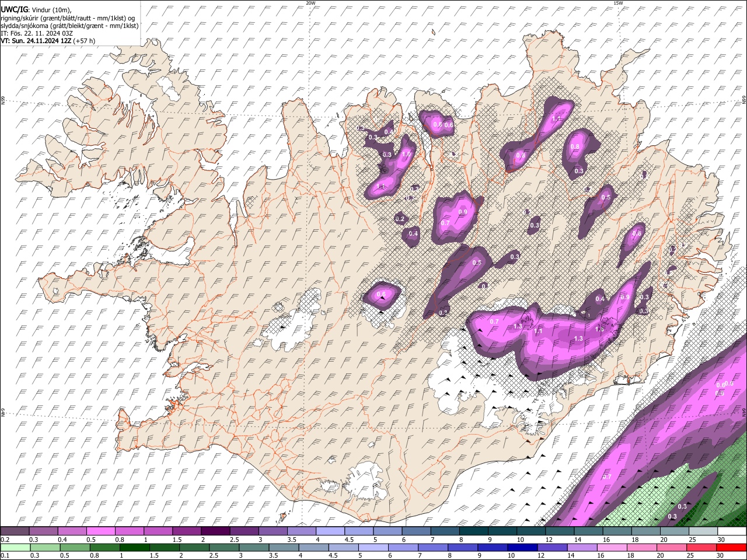Screen dimensions: 747x560
Task: Select the 'slydda/snjókoma' legend description line
Action: click(69, 26)
